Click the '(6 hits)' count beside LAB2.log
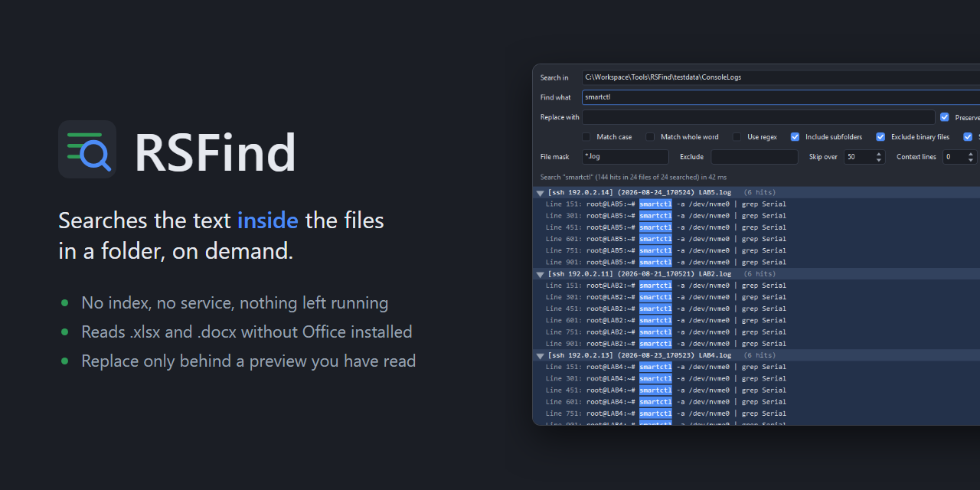The height and width of the screenshot is (490, 980). pos(759,274)
